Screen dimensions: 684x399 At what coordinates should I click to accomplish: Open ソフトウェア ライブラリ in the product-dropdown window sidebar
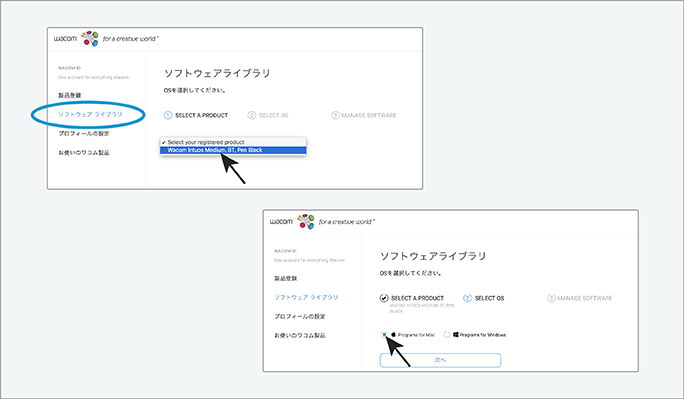(x=90, y=114)
